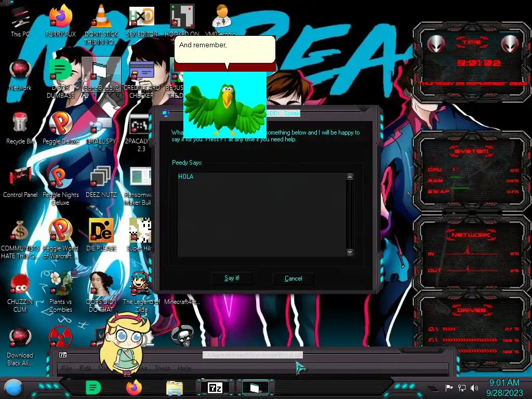532x399 pixels.
Task: Open the flag notification tray icon
Action: pyautogui.click(x=449, y=388)
